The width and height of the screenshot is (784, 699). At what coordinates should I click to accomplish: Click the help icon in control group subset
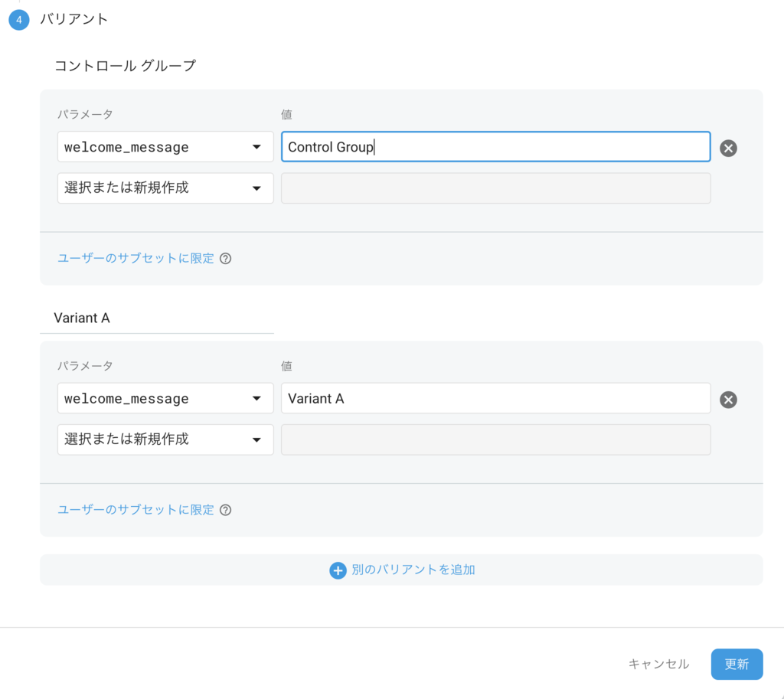click(x=226, y=259)
